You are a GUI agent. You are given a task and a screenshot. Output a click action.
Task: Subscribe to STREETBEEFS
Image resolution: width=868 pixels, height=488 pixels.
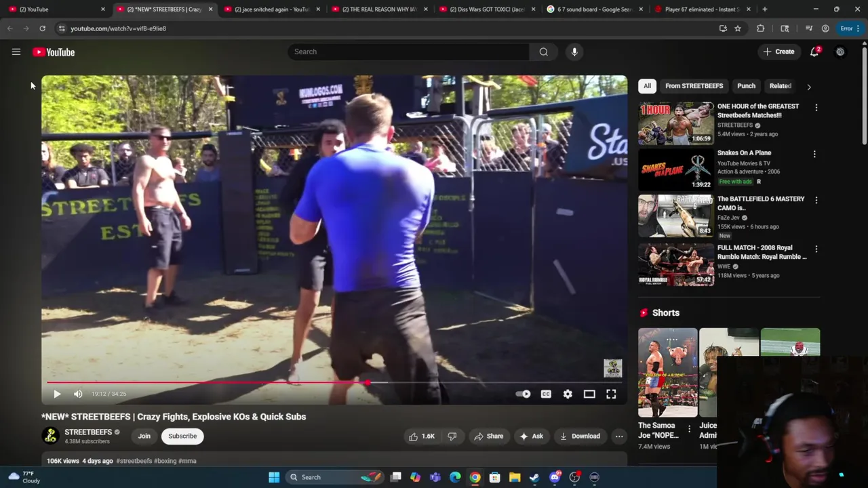(182, 436)
